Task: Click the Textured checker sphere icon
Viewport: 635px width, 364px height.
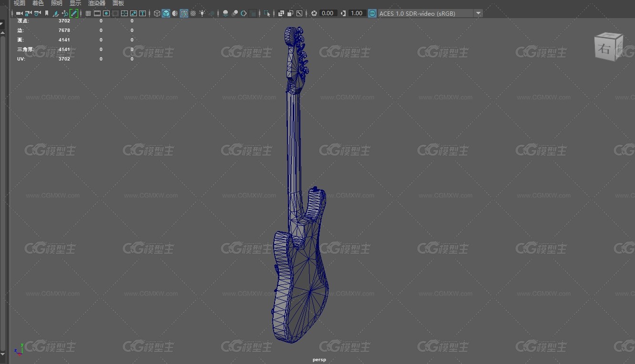Action: tap(193, 13)
